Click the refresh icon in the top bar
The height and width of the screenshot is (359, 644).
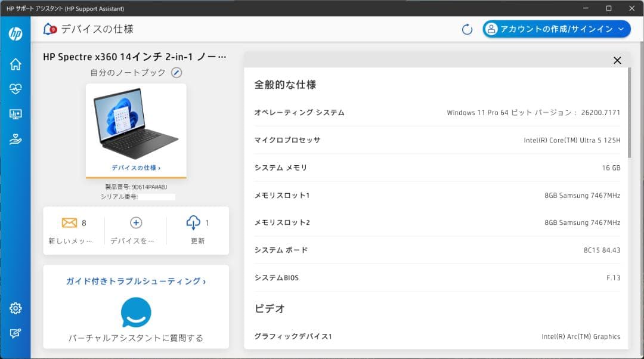[x=467, y=29]
